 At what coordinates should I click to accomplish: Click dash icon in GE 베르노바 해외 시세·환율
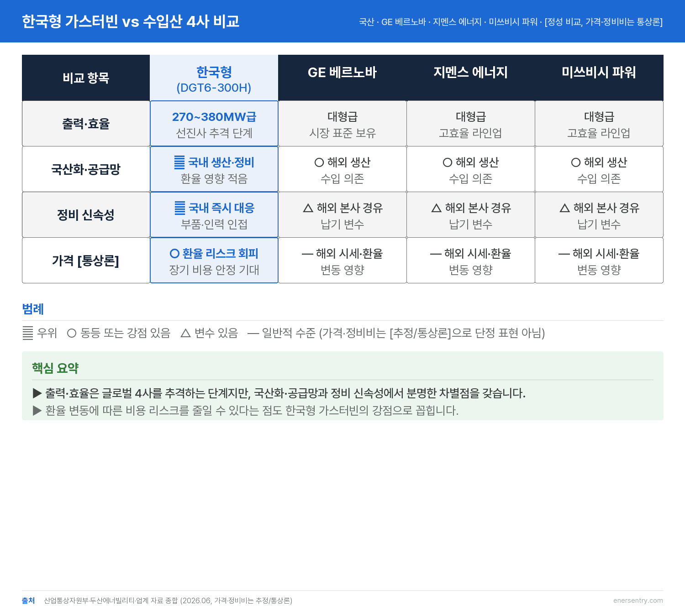(307, 254)
